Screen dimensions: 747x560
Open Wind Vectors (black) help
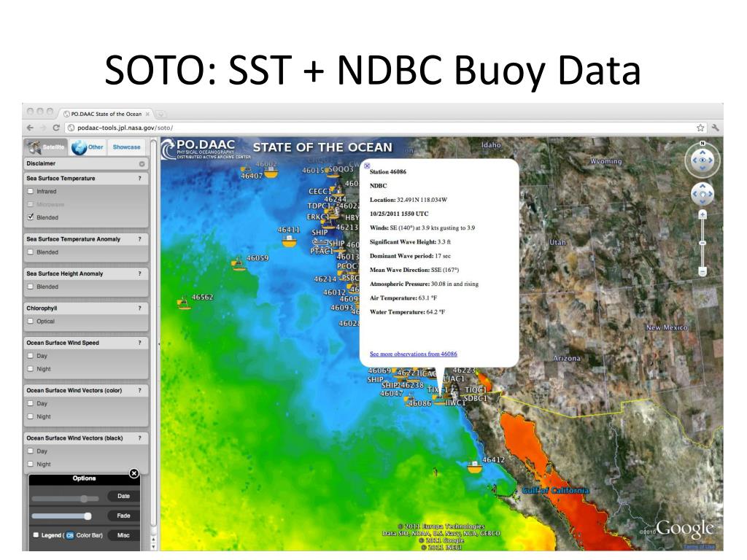coord(139,437)
